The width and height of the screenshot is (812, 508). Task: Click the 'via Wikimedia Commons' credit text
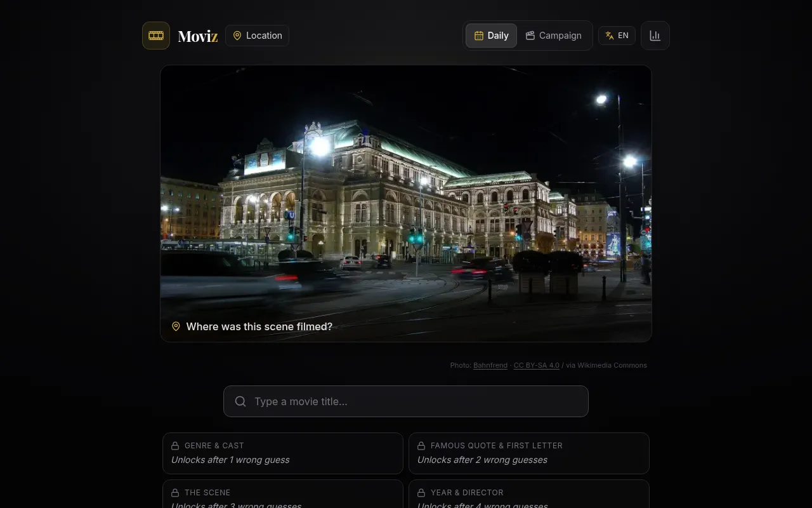(606, 365)
